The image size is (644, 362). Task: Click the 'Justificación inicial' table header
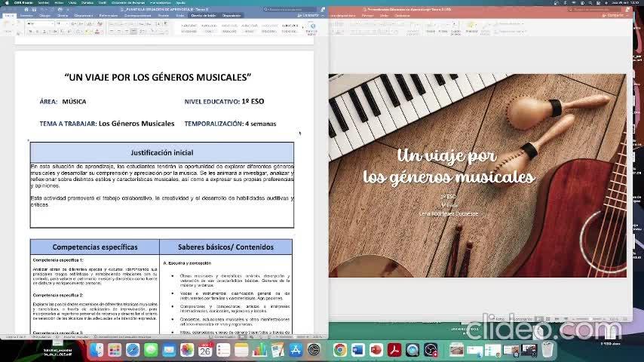click(162, 152)
